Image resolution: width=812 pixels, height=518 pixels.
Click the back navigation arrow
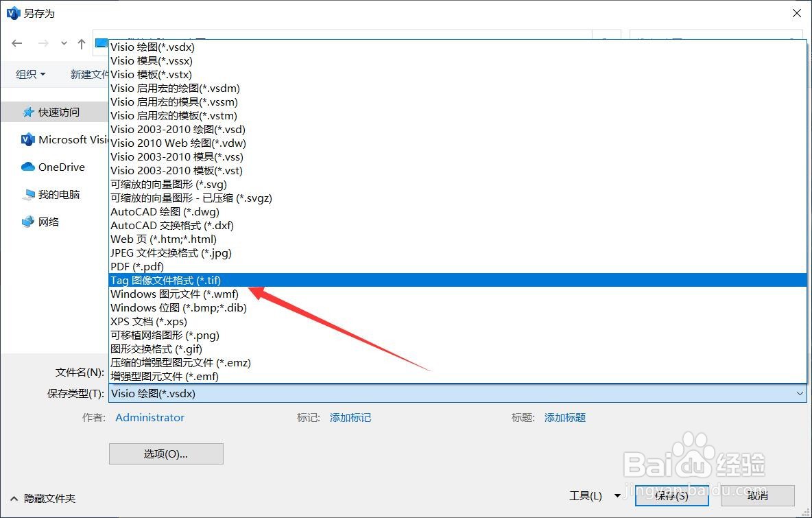[x=17, y=43]
